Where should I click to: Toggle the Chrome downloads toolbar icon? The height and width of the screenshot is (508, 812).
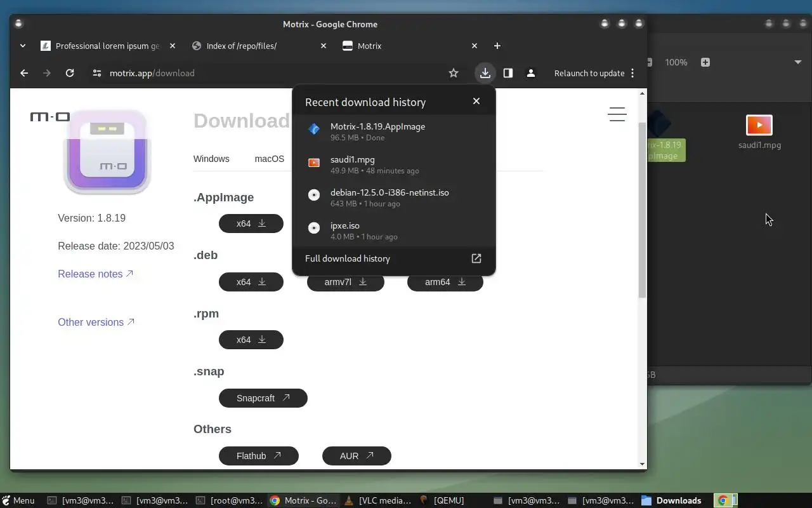click(485, 73)
